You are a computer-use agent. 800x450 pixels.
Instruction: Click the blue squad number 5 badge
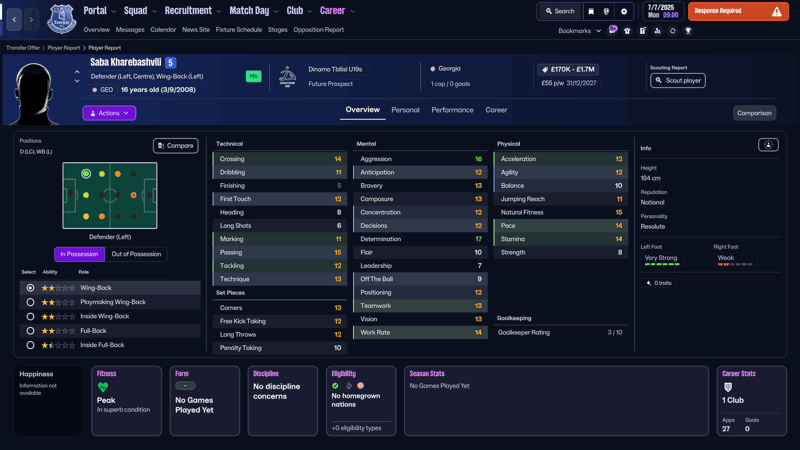click(170, 63)
